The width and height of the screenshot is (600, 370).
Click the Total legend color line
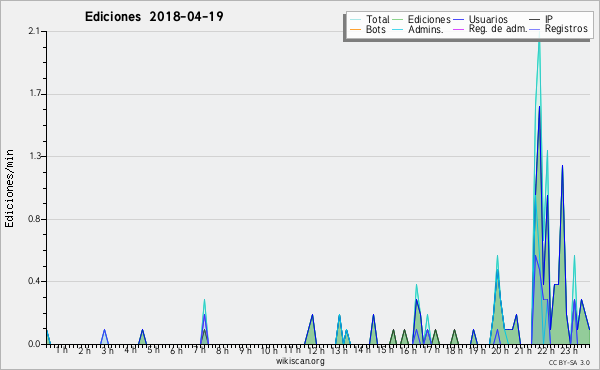[x=355, y=20]
